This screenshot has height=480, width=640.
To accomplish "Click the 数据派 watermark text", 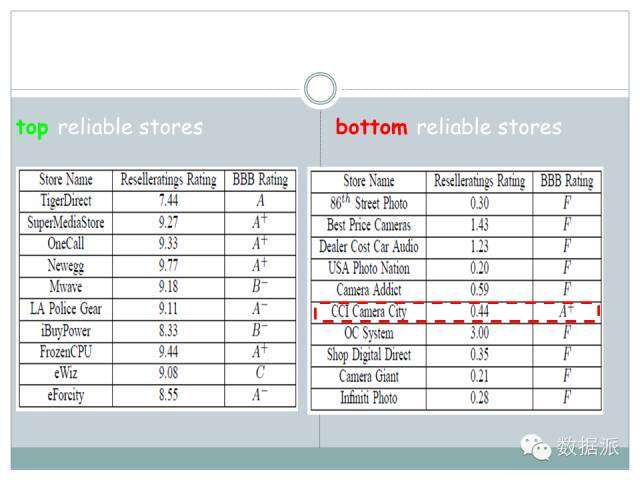I will (589, 447).
